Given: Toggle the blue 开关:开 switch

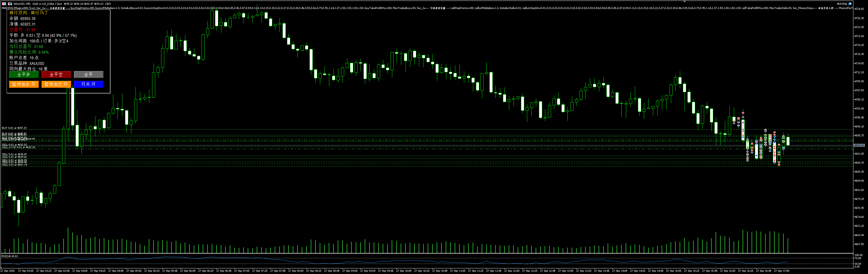Looking at the screenshot, I should point(89,84).
